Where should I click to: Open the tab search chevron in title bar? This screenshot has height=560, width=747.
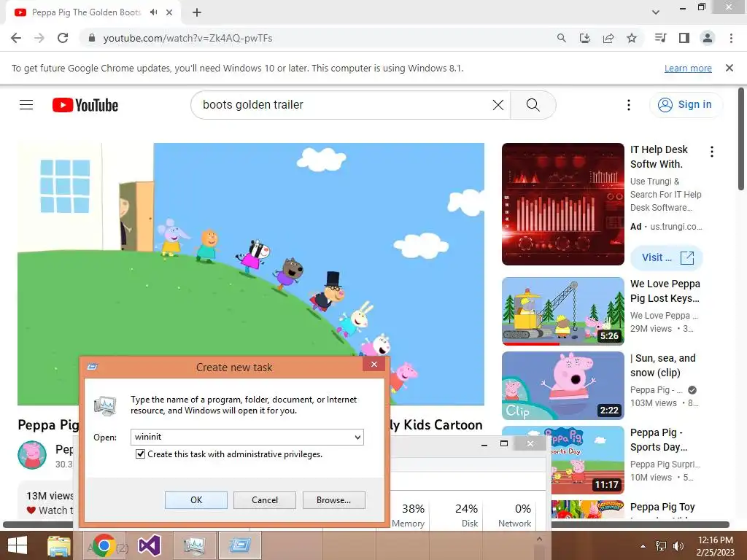(656, 13)
